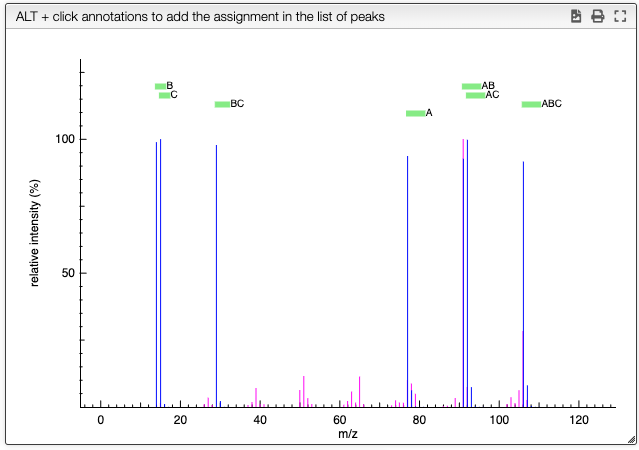Click the green bar of annotation A
This screenshot has width=639, height=450.
pos(416,113)
